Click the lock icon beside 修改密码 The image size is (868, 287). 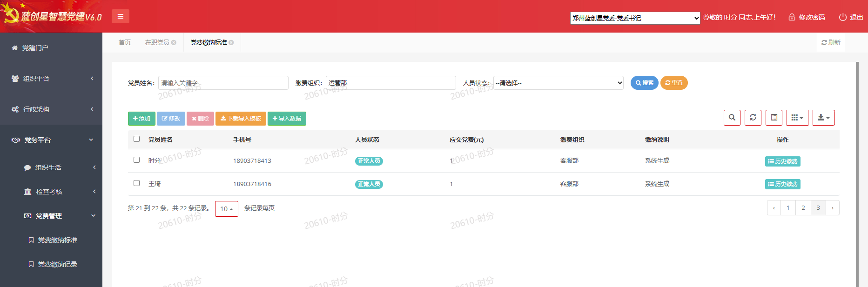[x=792, y=17]
